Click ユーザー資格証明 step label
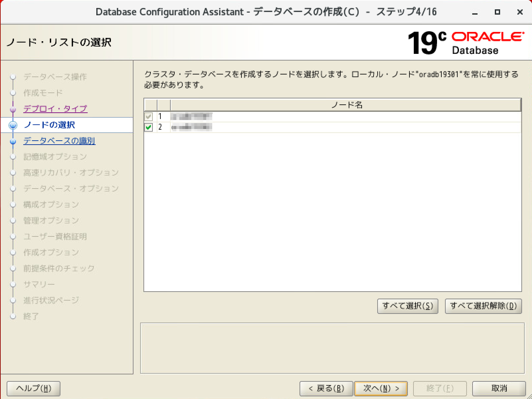 point(55,236)
